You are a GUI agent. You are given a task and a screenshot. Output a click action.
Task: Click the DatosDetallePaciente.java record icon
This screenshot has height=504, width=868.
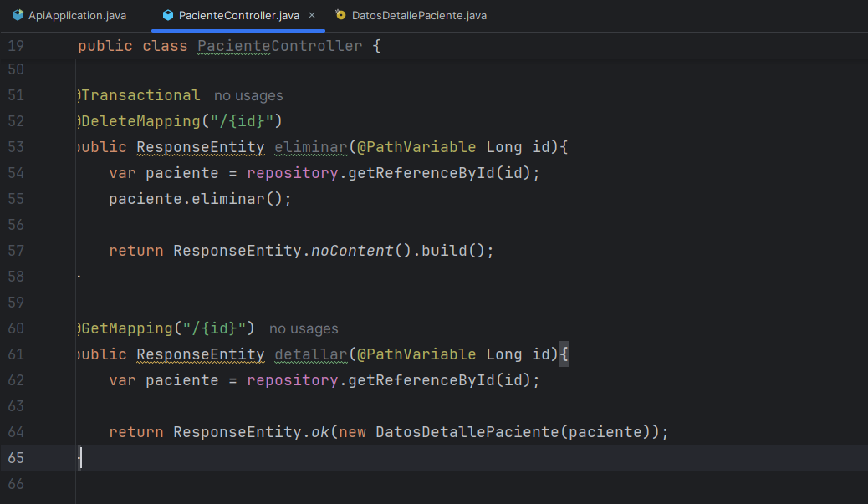pos(340,15)
